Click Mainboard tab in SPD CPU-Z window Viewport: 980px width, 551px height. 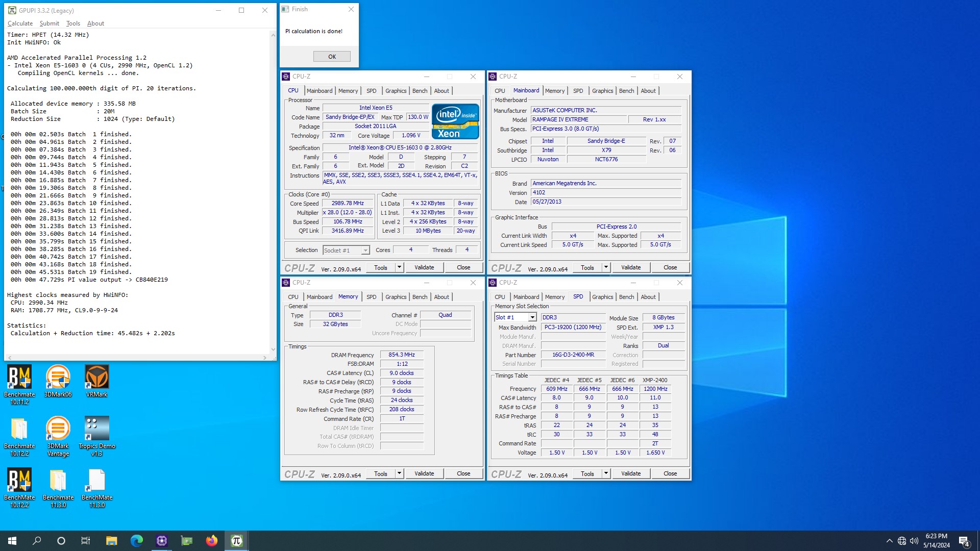point(526,297)
